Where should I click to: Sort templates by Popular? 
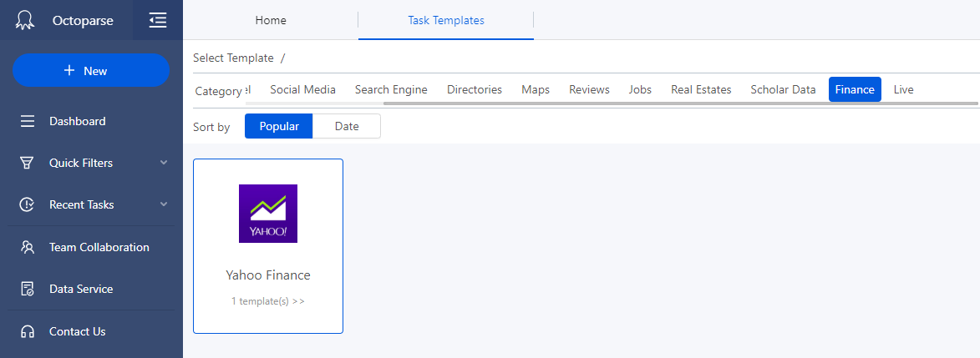click(x=279, y=126)
